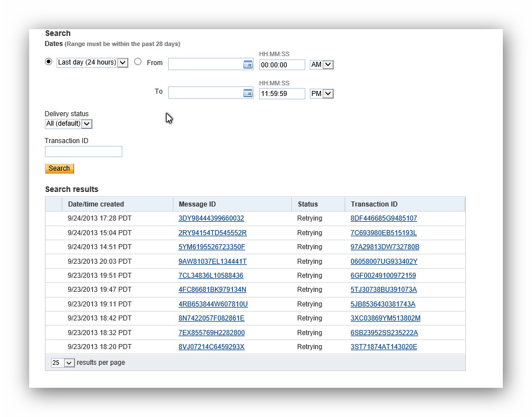Screen dimensions: 532x417
Task: Open message ID 3DY98444399660032
Action: tap(211, 218)
